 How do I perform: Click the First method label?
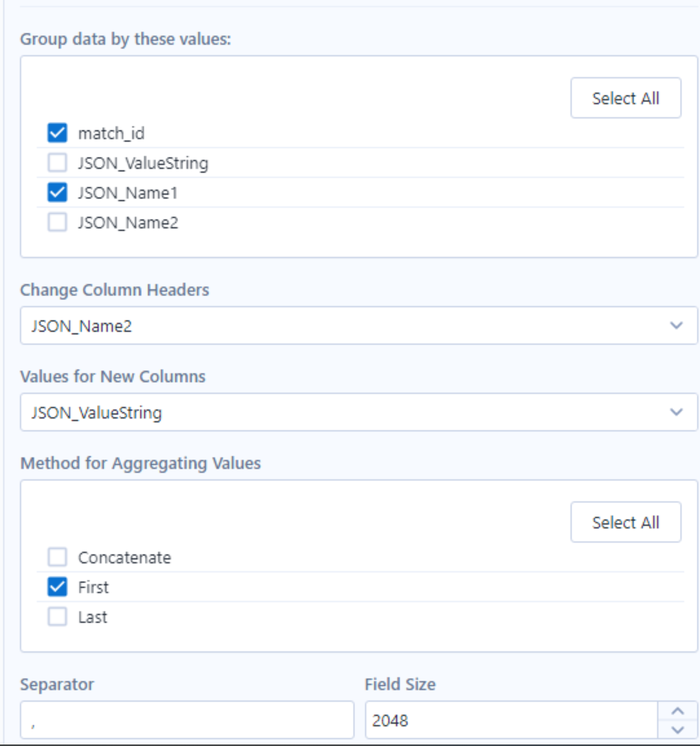[94, 587]
